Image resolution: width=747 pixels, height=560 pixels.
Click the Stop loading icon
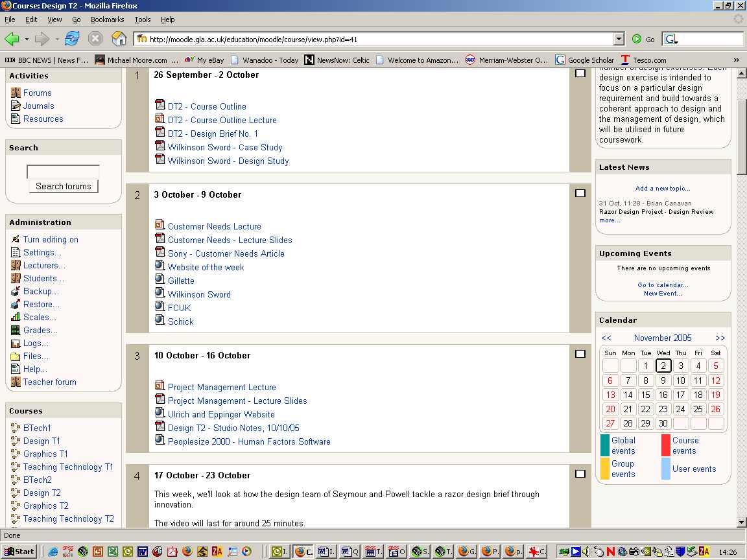(95, 39)
